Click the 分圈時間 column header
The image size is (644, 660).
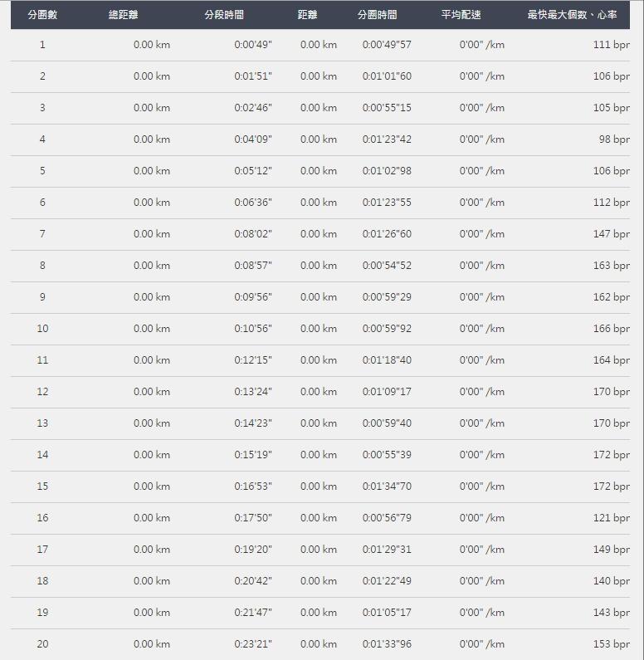(377, 15)
